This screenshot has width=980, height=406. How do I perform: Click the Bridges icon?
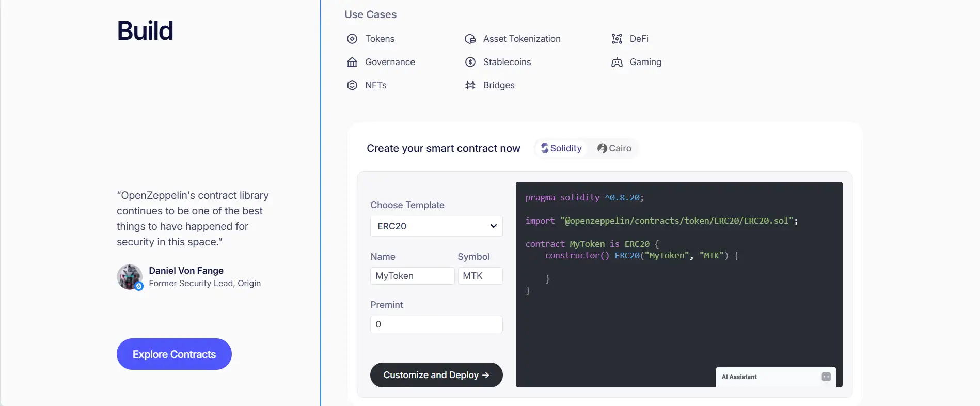click(x=470, y=85)
